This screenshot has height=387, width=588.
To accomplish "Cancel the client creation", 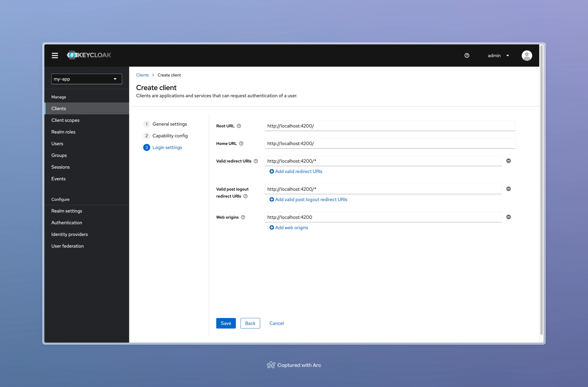I will (276, 323).
